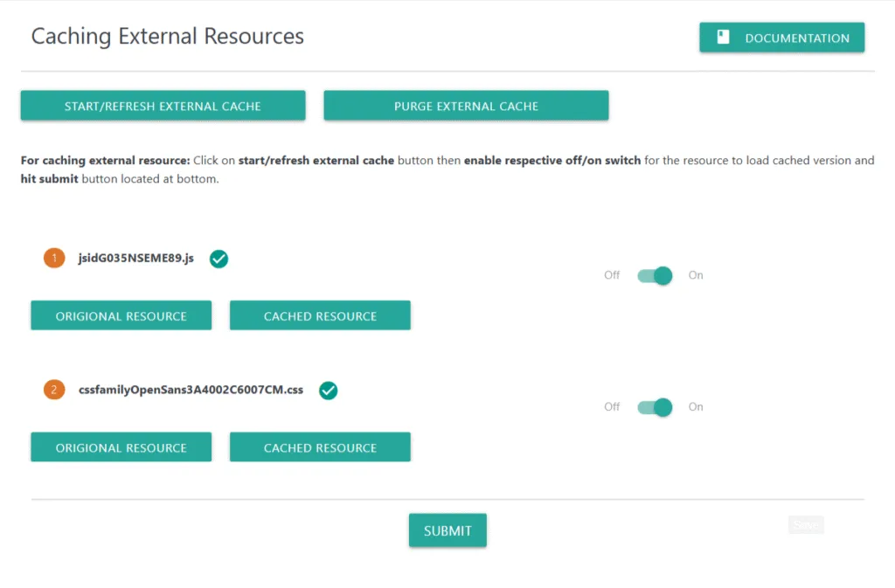Image resolution: width=895 pixels, height=588 pixels.
Task: Click the On label for the first resource
Action: (696, 275)
